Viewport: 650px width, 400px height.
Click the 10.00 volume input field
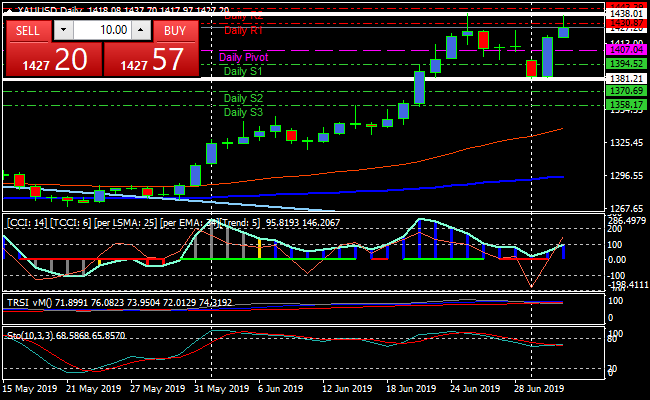[102, 31]
